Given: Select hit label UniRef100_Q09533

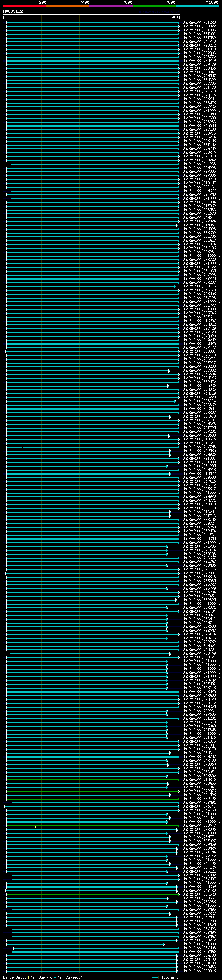Looking at the screenshot, I should tap(199, 477).
